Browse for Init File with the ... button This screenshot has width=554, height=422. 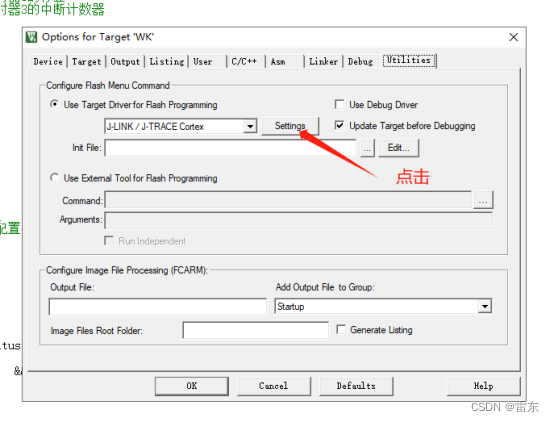(x=367, y=148)
